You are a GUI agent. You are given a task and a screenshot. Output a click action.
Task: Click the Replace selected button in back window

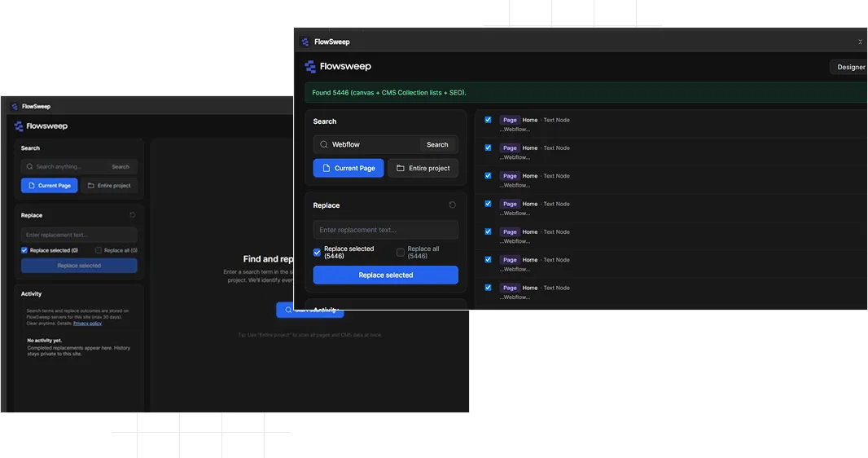pyautogui.click(x=79, y=266)
